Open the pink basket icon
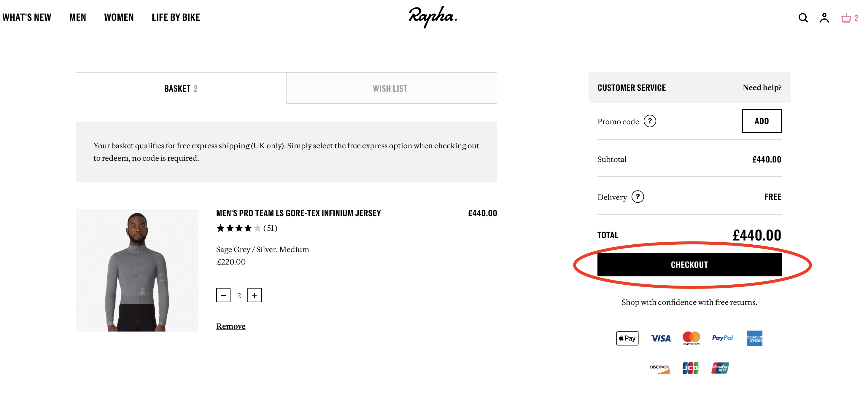868x395 pixels. 846,17
